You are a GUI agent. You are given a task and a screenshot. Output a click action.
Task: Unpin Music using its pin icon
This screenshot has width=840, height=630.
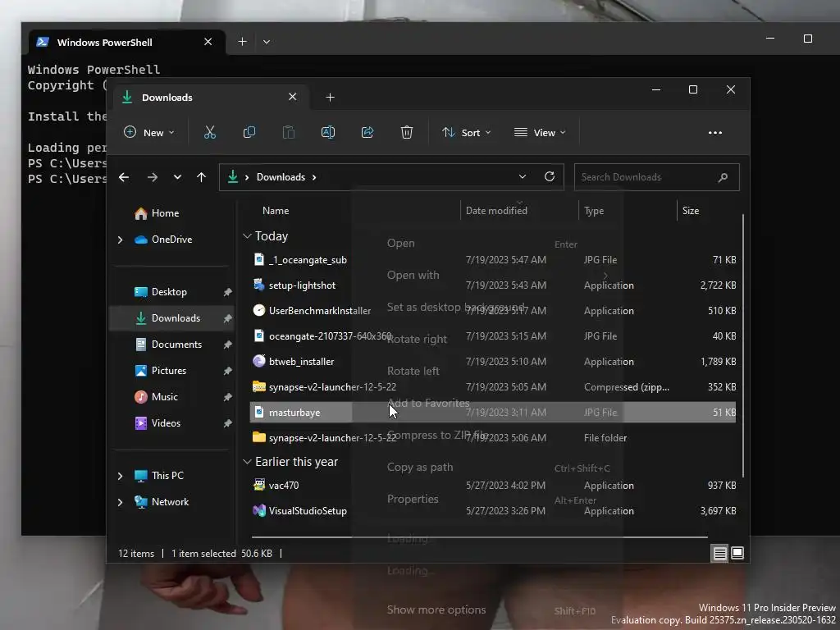click(x=228, y=397)
